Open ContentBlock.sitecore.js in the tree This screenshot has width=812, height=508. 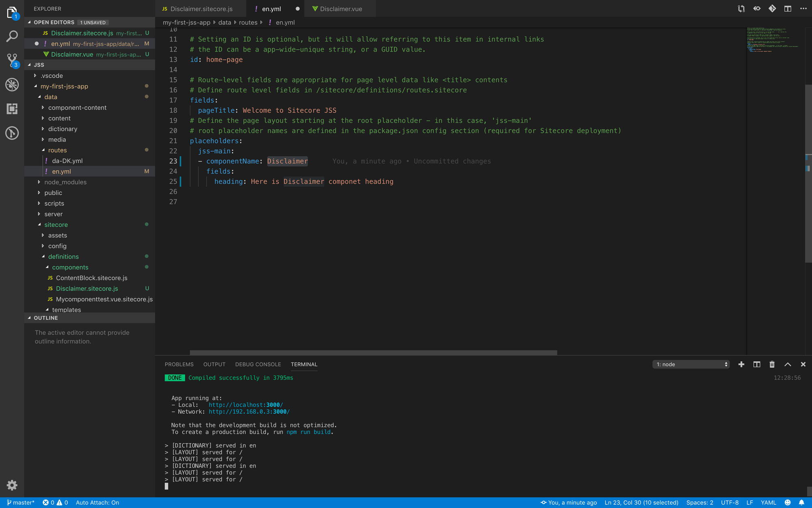(89, 278)
